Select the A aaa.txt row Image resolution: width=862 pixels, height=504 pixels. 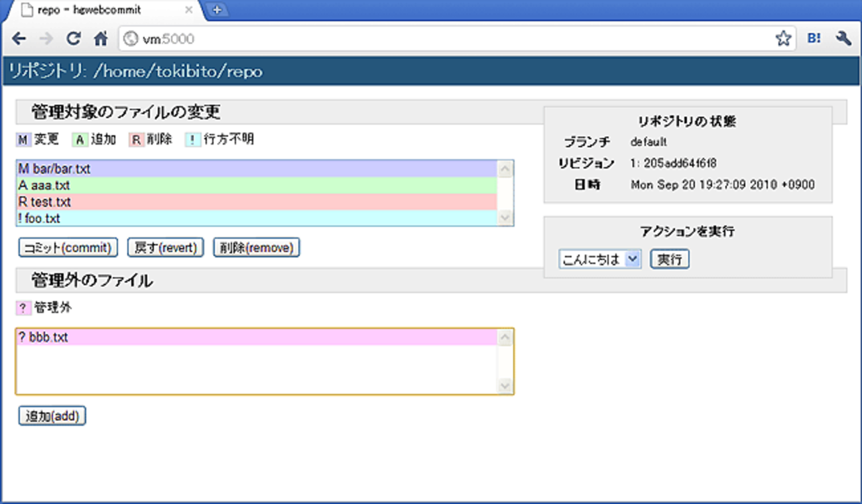click(257, 186)
